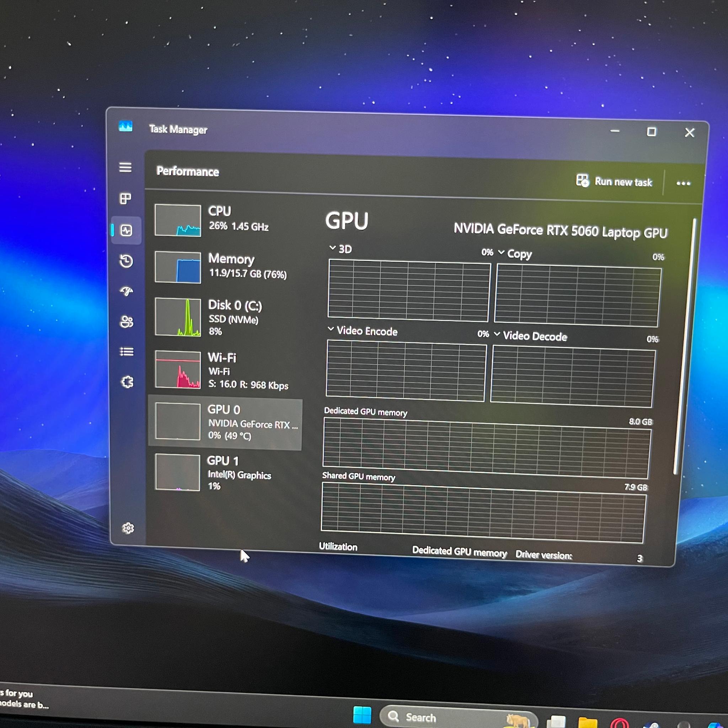
Task: Open the App history page icon
Action: [x=126, y=261]
